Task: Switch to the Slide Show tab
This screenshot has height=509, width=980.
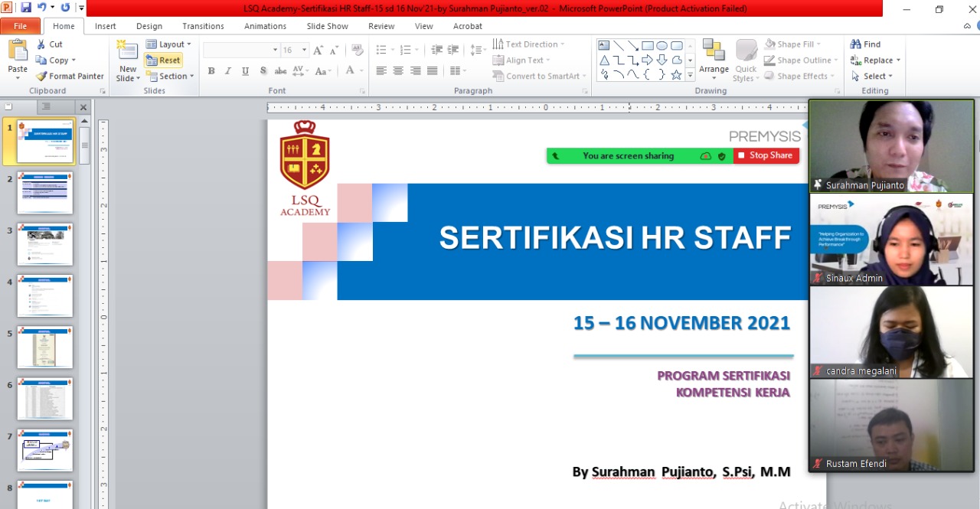Action: click(x=328, y=26)
